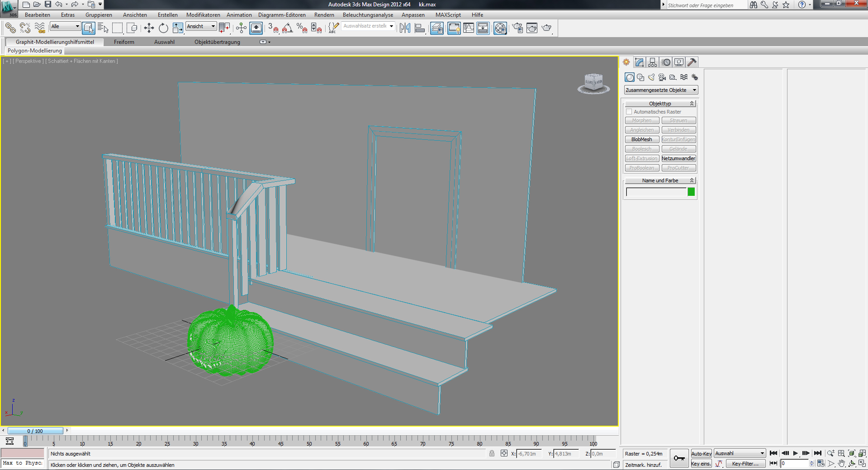Screen dimensions: 868x470
Task: Click current frame number field
Action: tap(795, 464)
